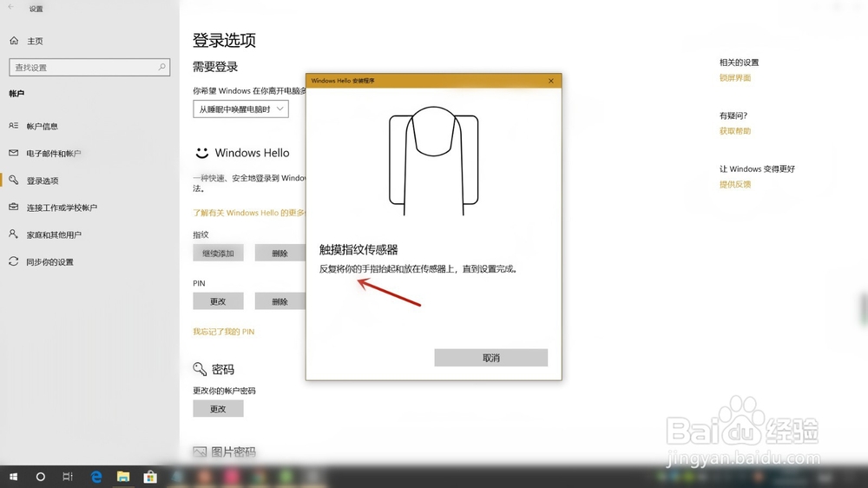The width and height of the screenshot is (868, 488).
Task: Click 更改 button under 密码
Action: (218, 409)
